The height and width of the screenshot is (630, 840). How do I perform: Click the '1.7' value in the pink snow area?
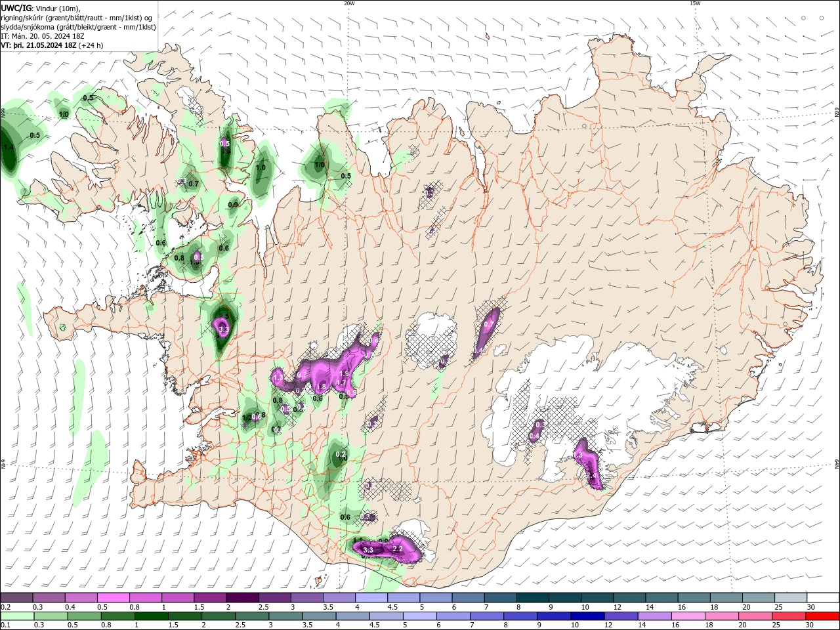click(x=341, y=383)
